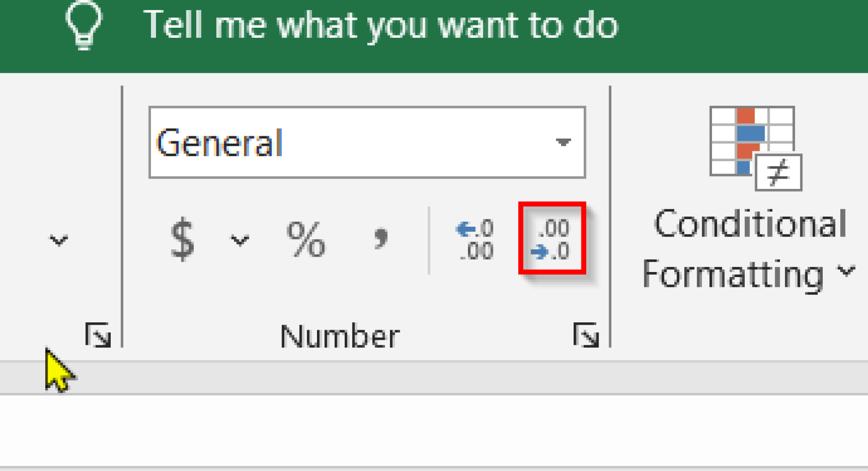Click the collapse chevron on the far left
This screenshot has height=471, width=868.
click(x=59, y=240)
